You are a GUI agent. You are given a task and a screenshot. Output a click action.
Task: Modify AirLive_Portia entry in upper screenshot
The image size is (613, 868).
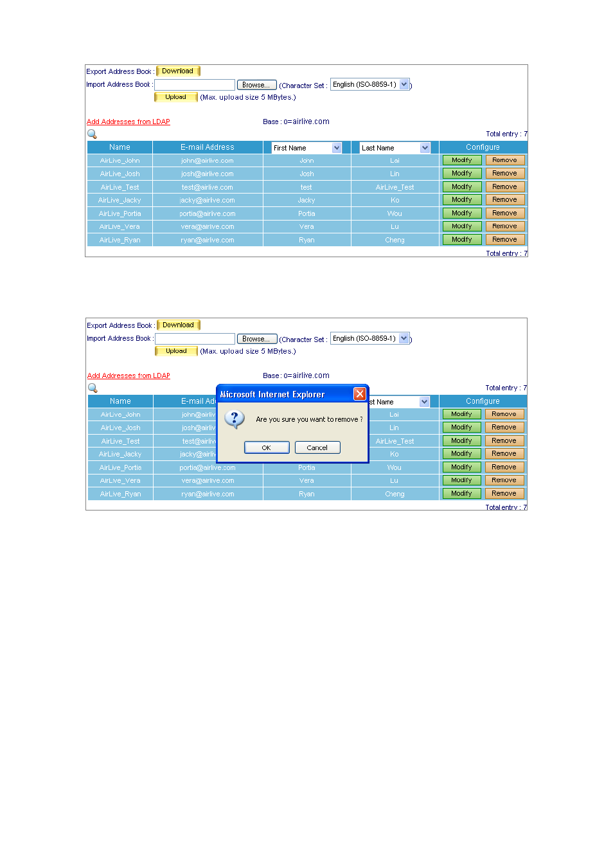462,213
